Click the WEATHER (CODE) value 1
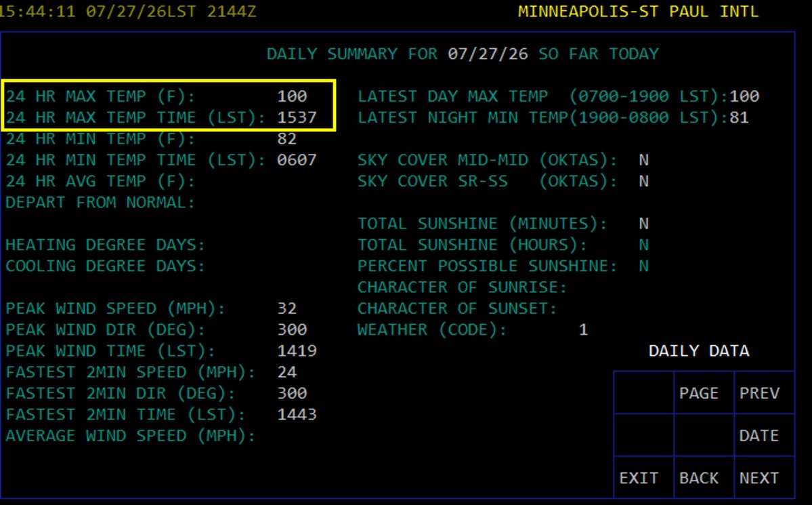This screenshot has height=505, width=812. (583, 329)
